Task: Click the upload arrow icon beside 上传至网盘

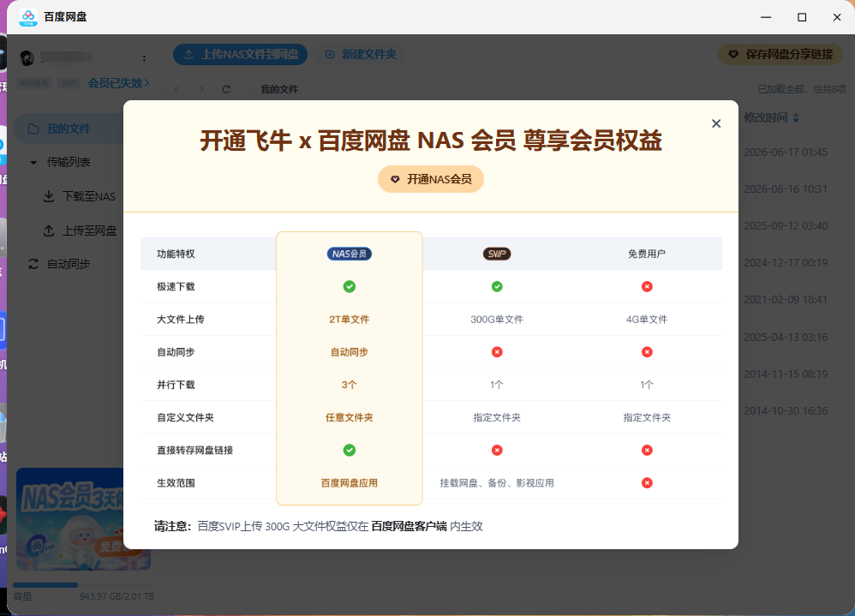Action: coord(49,230)
